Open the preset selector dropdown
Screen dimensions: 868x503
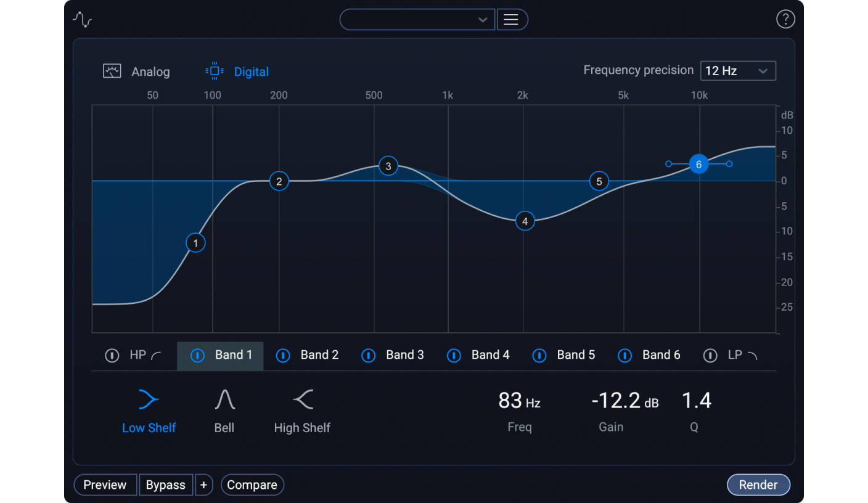[417, 19]
